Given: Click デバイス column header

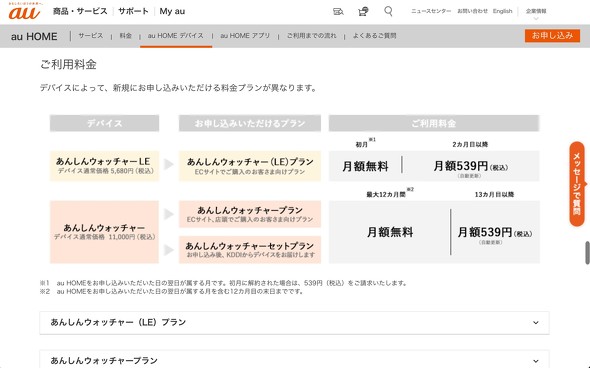Looking at the screenshot, I should click(x=104, y=123).
